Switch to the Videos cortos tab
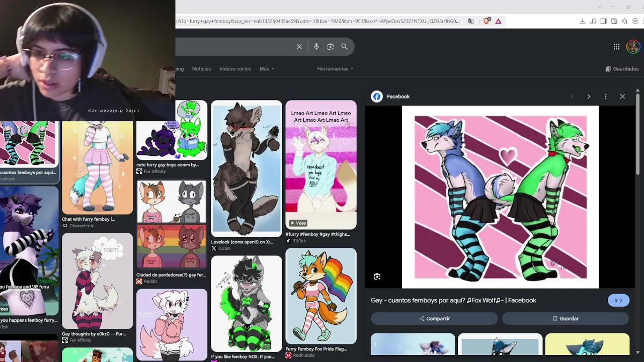Screen dimensions: 644x362 point(235,69)
